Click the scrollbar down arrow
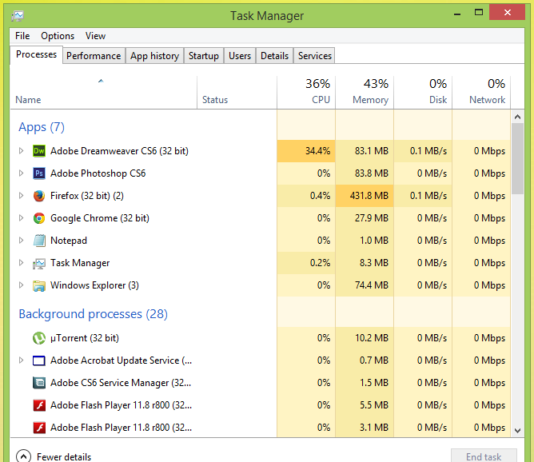Viewport: 534px width, 462px height. (518, 431)
